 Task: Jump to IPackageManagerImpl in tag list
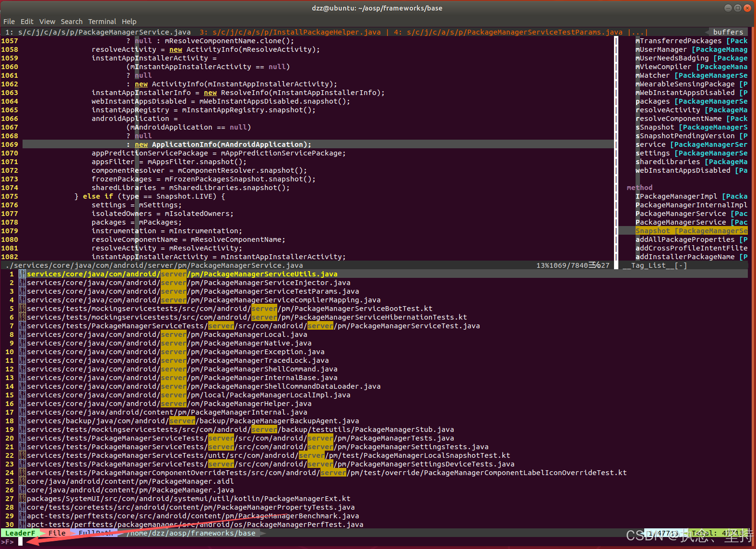(x=691, y=196)
